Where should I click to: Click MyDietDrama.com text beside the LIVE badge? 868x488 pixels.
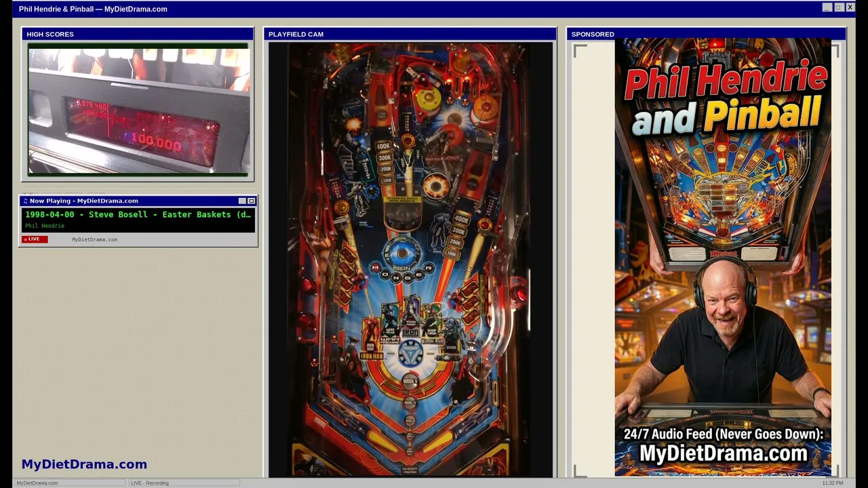pyautogui.click(x=94, y=239)
